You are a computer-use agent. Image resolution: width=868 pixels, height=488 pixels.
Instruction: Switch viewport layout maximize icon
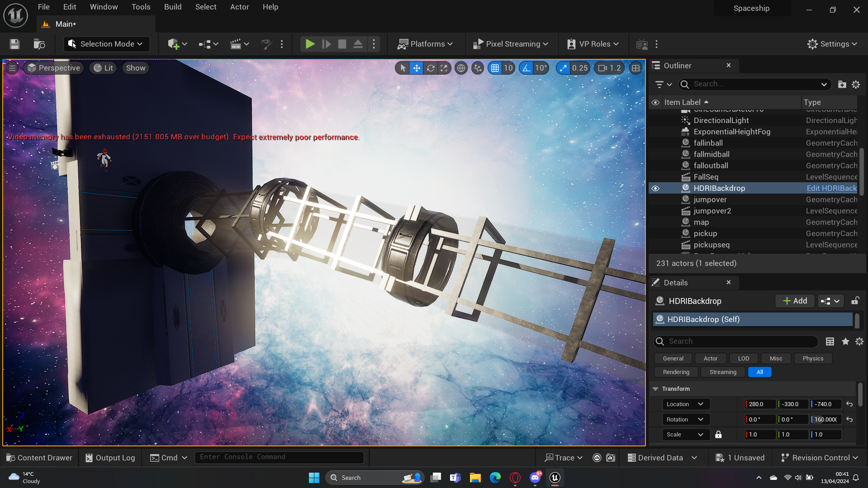tap(636, 68)
